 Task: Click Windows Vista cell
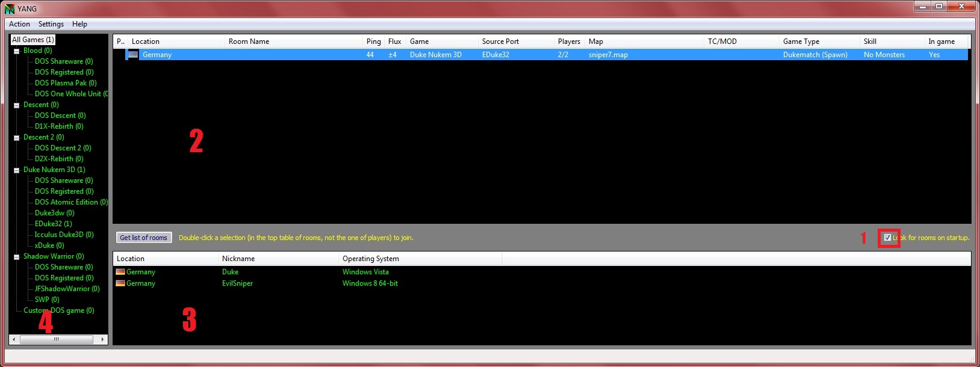pyautogui.click(x=365, y=272)
